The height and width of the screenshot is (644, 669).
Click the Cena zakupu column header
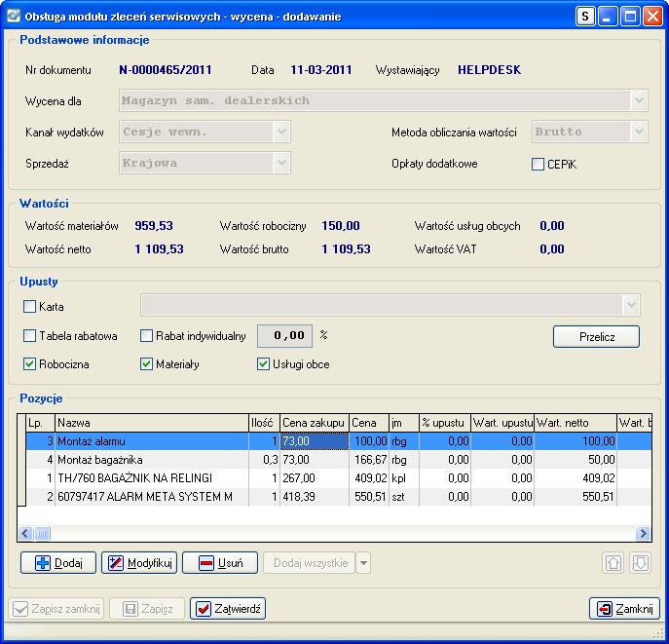[x=315, y=423]
